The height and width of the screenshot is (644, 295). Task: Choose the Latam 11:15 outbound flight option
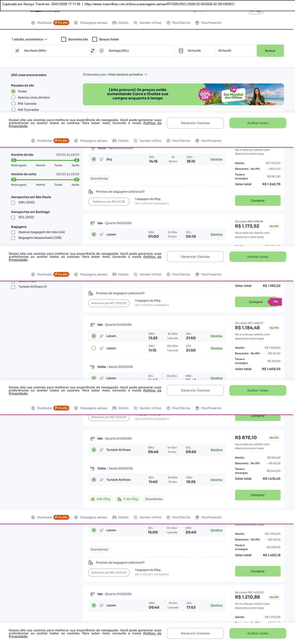tap(94, 348)
